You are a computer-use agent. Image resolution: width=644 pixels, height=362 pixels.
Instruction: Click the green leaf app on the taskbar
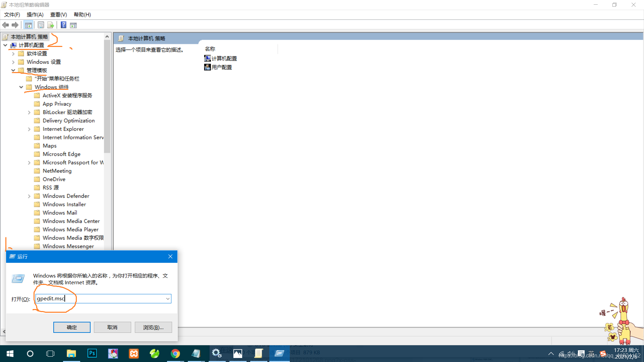[154, 354]
